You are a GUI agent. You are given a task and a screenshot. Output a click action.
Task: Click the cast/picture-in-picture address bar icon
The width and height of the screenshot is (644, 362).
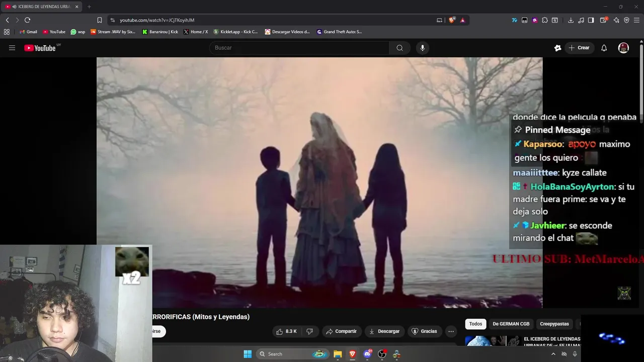(x=439, y=20)
